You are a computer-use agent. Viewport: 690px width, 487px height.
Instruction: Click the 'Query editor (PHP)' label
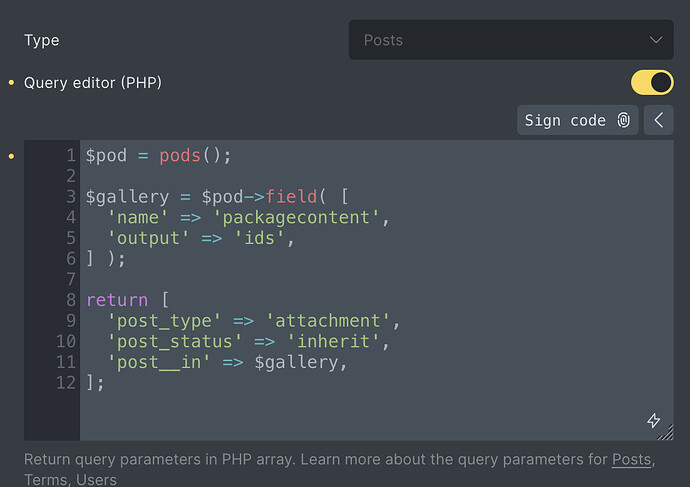tap(93, 83)
